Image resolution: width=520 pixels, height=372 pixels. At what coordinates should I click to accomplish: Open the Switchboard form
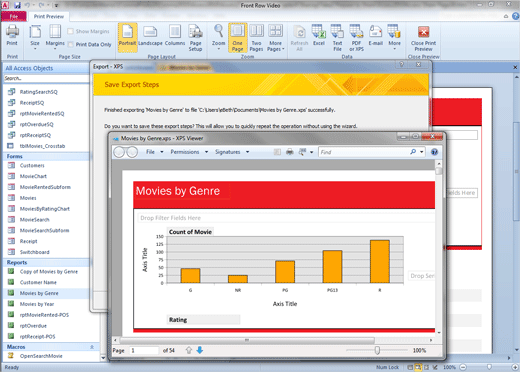coord(35,252)
